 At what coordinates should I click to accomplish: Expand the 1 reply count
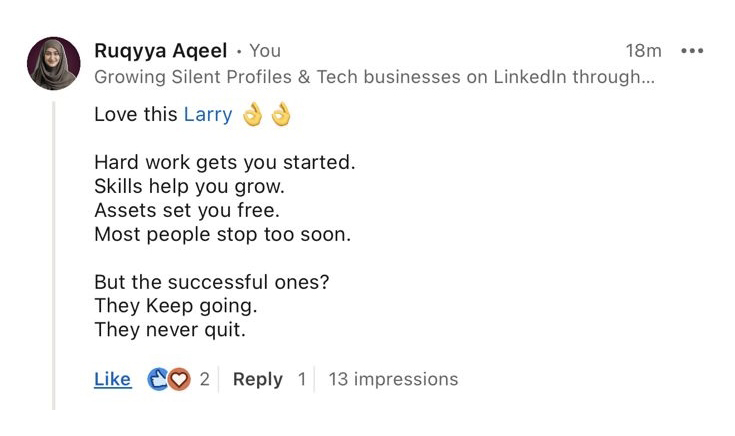pos(302,379)
